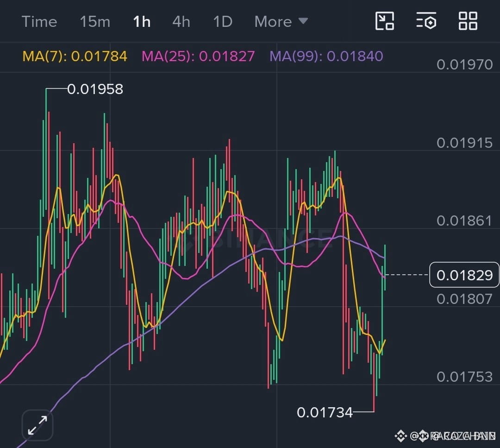Switch to the 4h interval
Screen dimensions: 500x448
click(x=181, y=22)
